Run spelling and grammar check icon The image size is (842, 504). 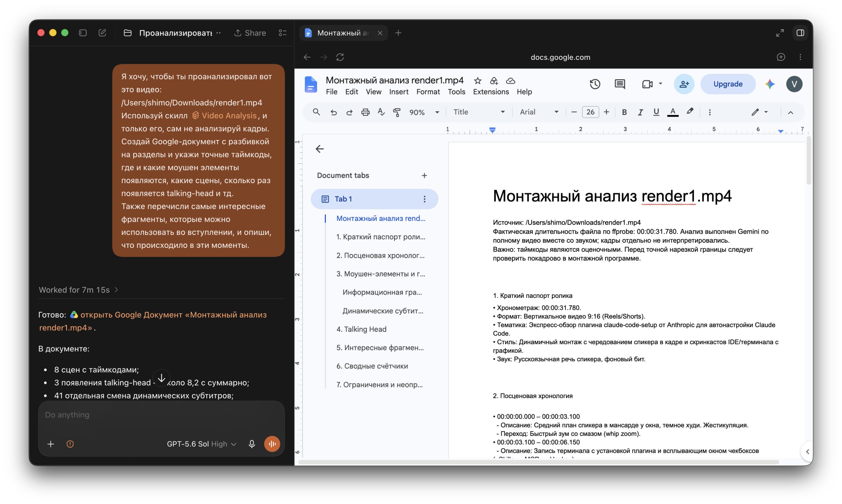pyautogui.click(x=381, y=112)
